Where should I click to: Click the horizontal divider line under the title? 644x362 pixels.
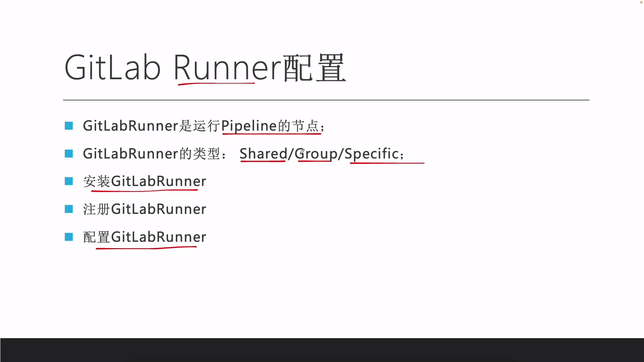click(326, 100)
